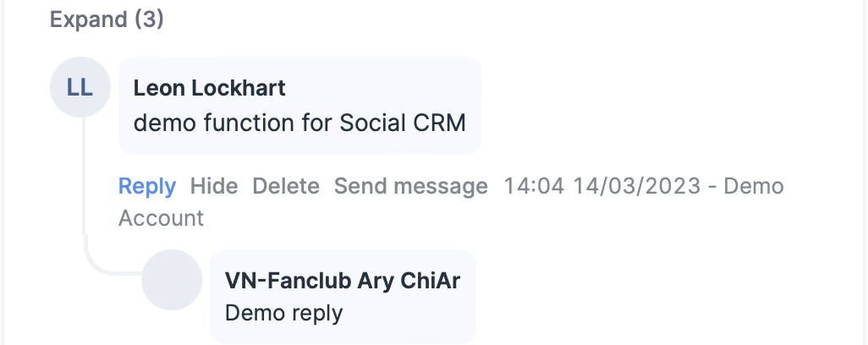868x345 pixels.
Task: Select the 'Demo reply' text
Action: point(283,313)
